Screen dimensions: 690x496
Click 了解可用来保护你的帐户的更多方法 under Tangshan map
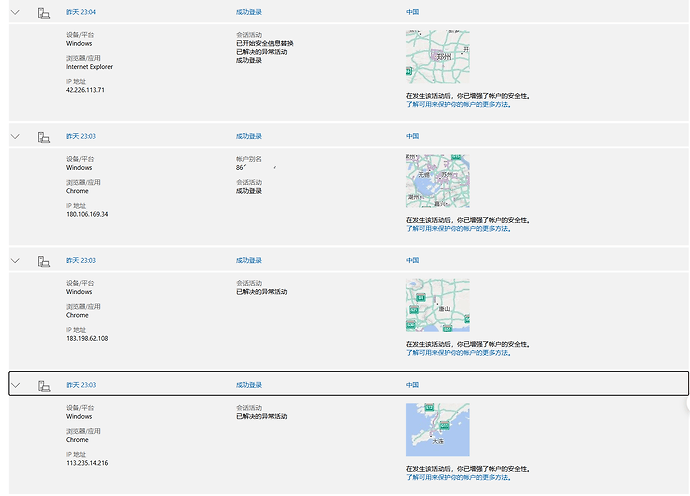click(458, 353)
